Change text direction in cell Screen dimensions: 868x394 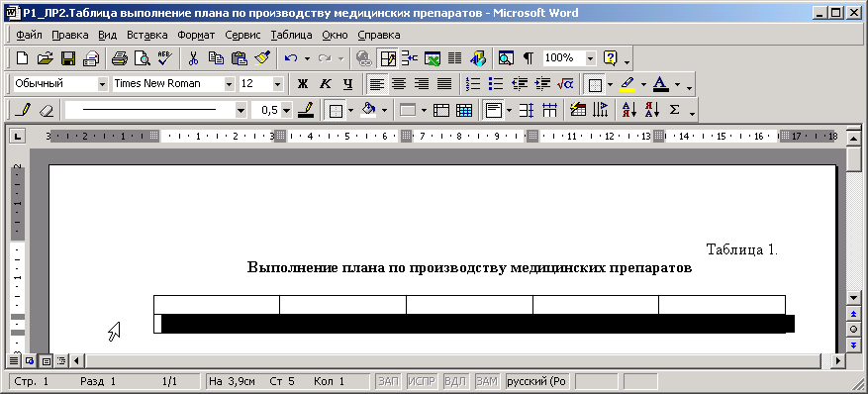(601, 110)
